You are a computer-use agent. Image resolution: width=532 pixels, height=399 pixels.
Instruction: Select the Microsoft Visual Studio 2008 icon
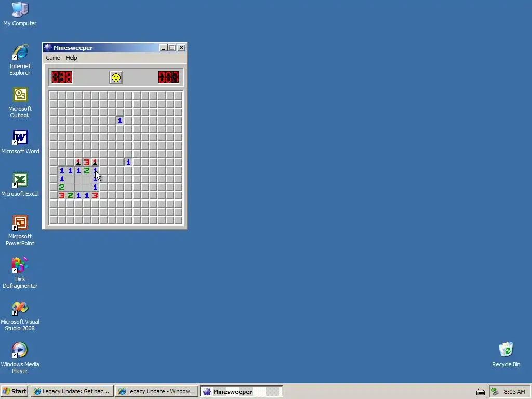pyautogui.click(x=20, y=316)
